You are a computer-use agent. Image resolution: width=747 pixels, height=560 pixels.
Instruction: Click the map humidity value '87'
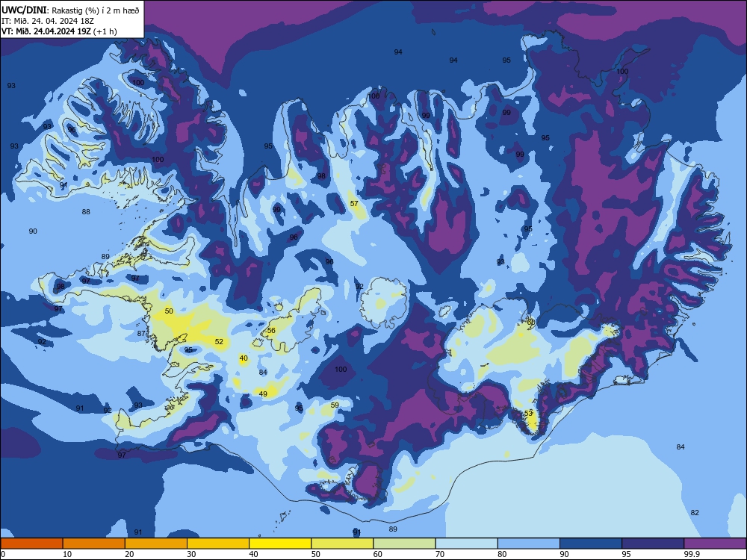pyautogui.click(x=141, y=333)
